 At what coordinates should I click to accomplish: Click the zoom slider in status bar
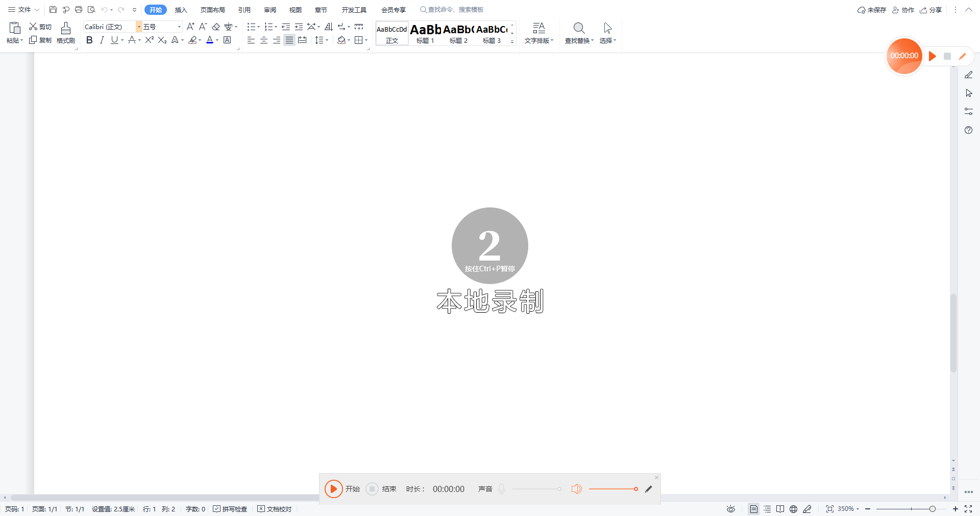click(x=911, y=509)
